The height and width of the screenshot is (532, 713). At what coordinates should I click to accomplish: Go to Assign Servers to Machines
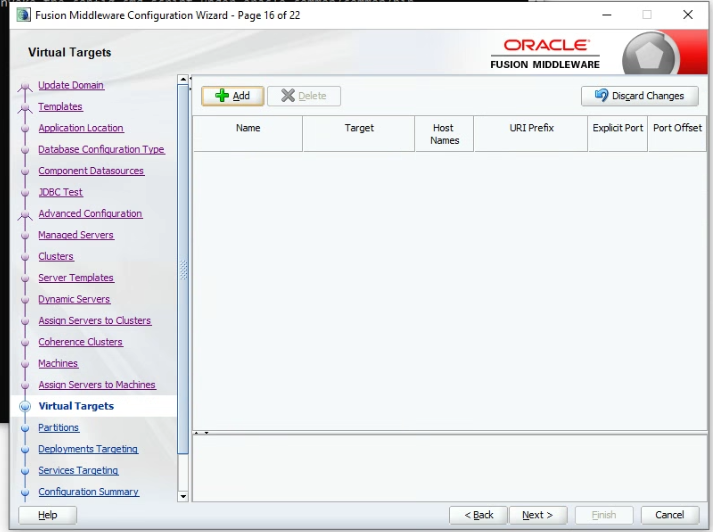click(97, 384)
